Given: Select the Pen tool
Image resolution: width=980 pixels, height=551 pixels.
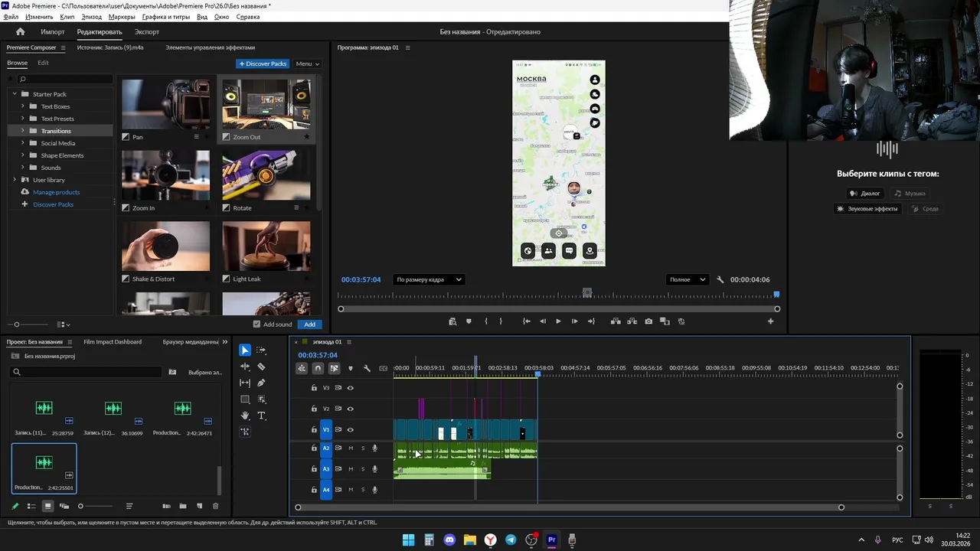Looking at the screenshot, I should coord(261,383).
